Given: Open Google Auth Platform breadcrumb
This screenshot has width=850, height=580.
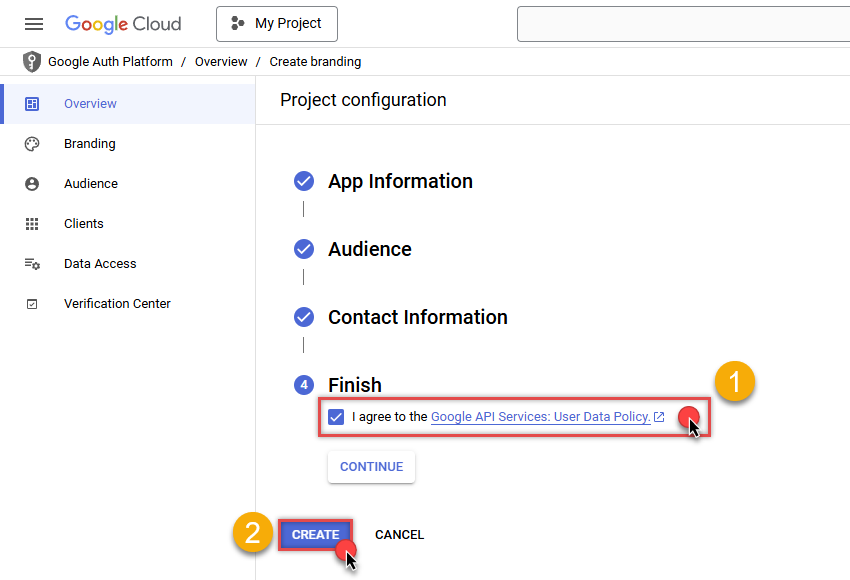Looking at the screenshot, I should click(x=110, y=62).
